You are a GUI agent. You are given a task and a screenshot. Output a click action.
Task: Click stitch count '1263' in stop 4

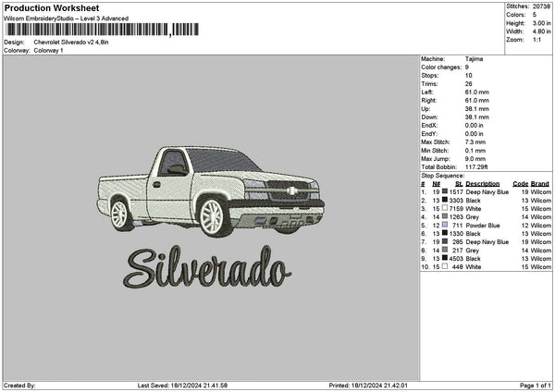pos(456,217)
